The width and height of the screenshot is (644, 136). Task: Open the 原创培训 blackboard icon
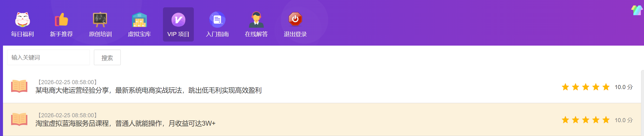pos(100,20)
